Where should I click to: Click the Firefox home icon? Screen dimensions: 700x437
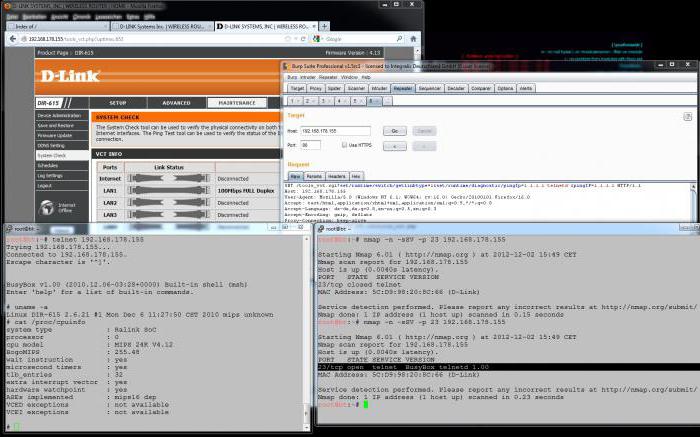(413, 39)
